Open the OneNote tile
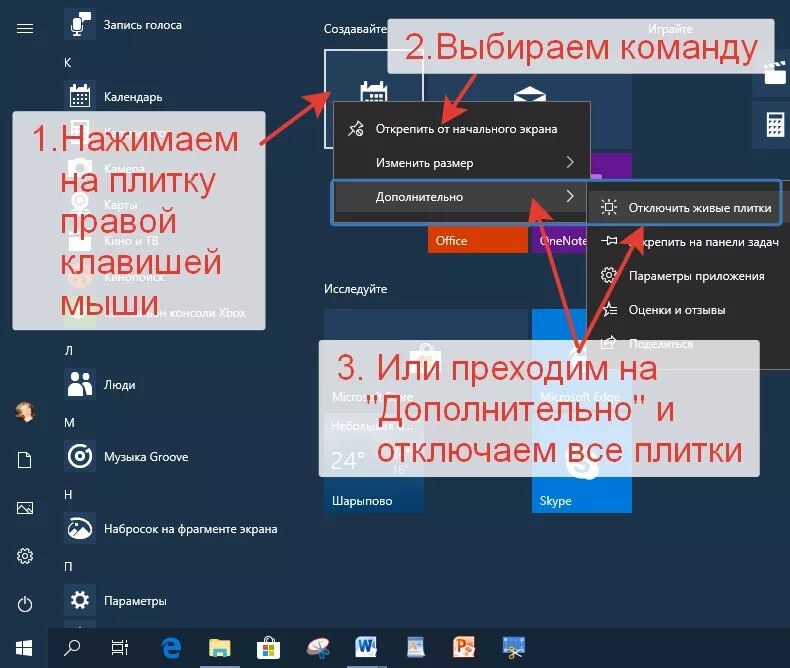The image size is (790, 668). pos(560,239)
